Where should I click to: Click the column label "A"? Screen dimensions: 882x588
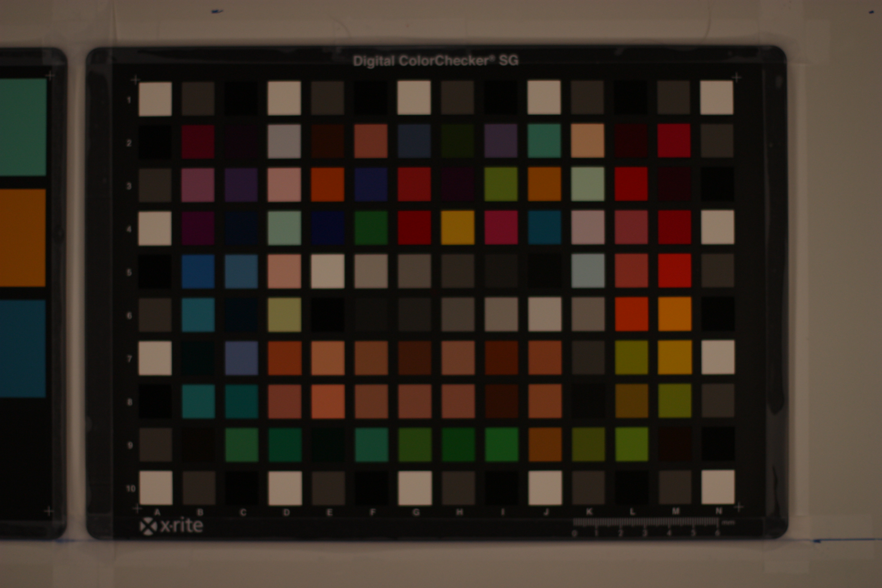coord(158,512)
